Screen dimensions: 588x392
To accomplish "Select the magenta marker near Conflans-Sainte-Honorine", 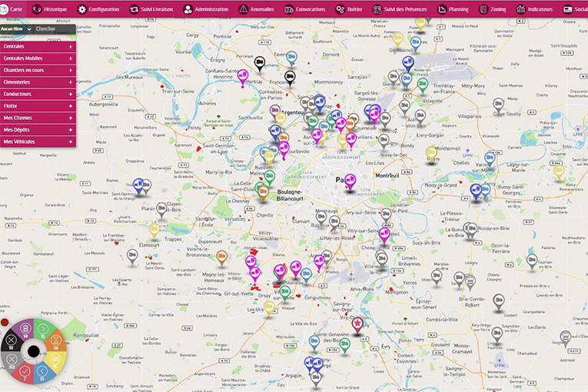I will click(x=243, y=78).
